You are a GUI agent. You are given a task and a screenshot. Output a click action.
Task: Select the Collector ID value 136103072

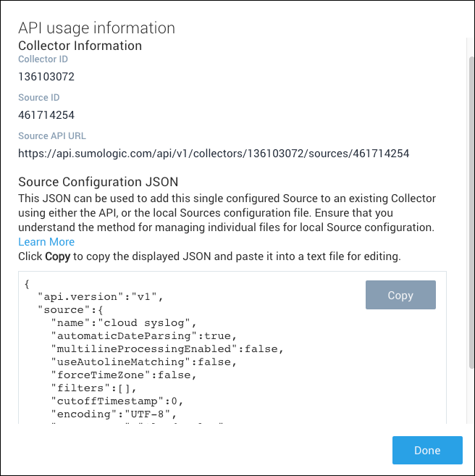tap(46, 76)
